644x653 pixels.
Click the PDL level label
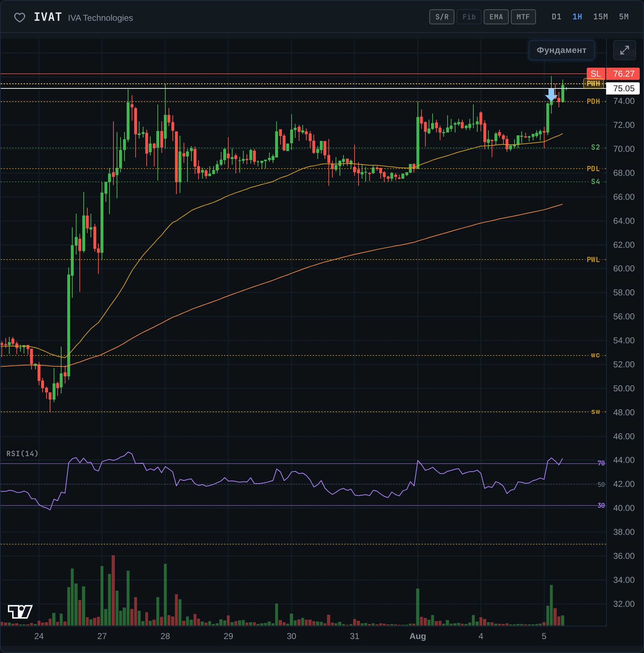[593, 168]
